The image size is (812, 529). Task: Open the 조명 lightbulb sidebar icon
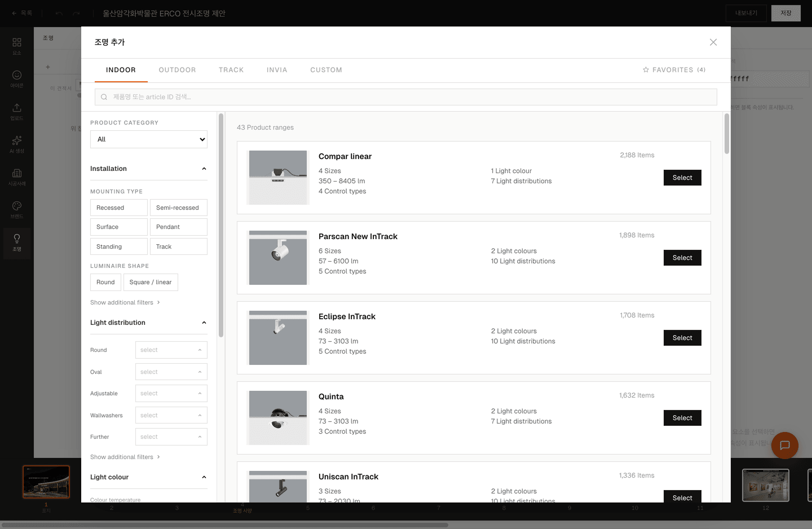pos(17,243)
